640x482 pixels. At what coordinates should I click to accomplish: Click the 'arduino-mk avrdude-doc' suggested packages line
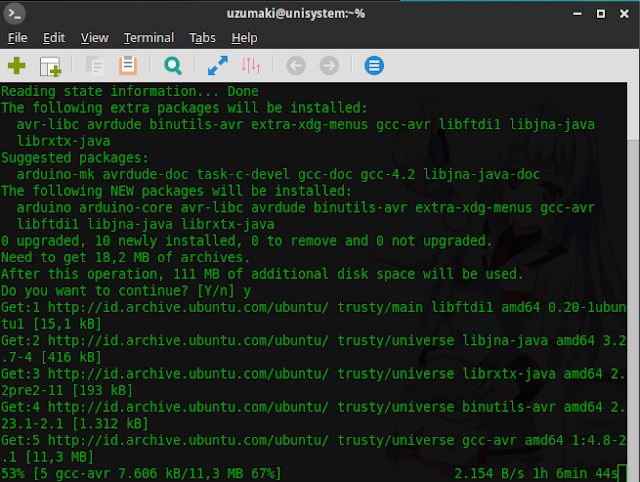tap(278, 174)
